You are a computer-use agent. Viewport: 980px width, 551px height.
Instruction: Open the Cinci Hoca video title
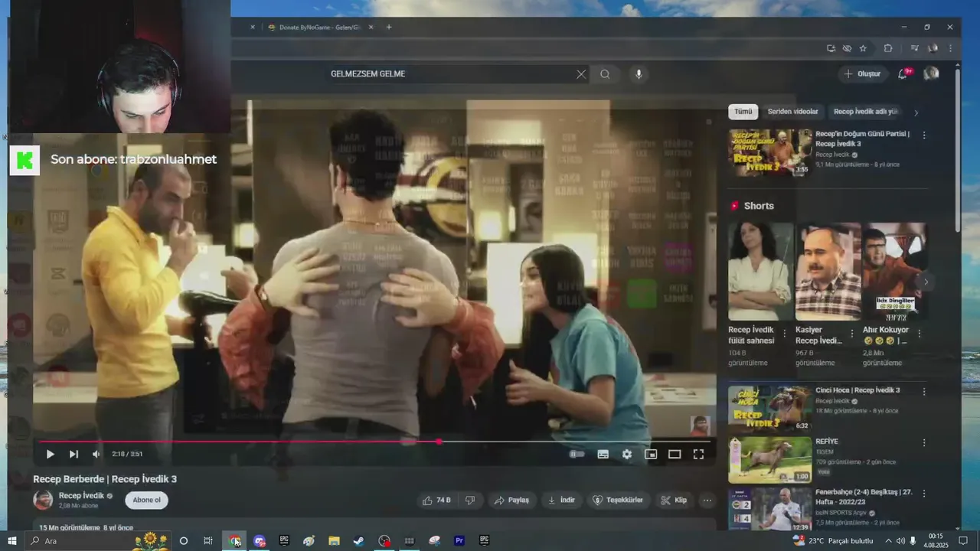pos(857,390)
